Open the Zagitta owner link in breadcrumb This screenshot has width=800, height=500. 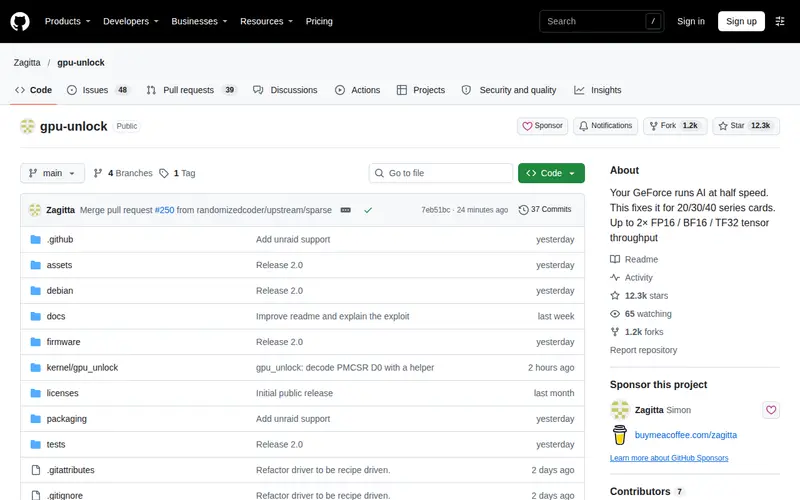pyautogui.click(x=27, y=63)
